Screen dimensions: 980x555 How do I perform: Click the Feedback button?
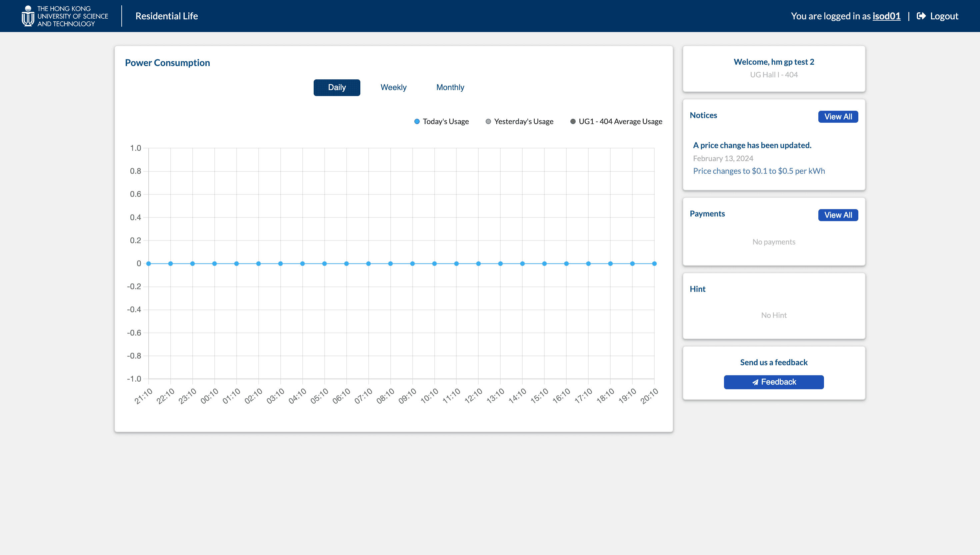coord(773,382)
